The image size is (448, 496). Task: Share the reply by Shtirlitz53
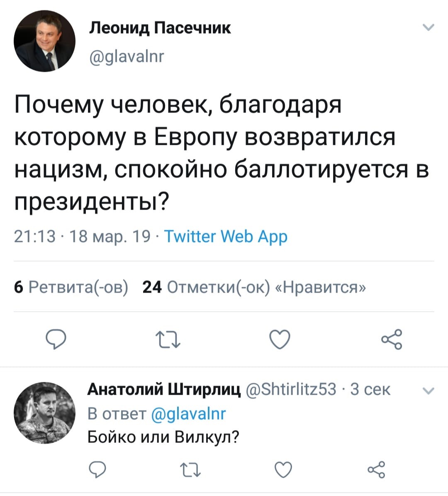[377, 470]
